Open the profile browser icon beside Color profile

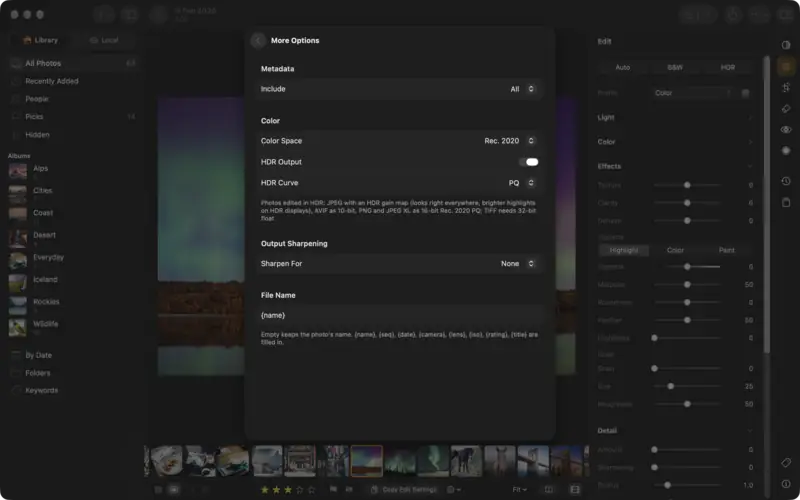[x=745, y=93]
